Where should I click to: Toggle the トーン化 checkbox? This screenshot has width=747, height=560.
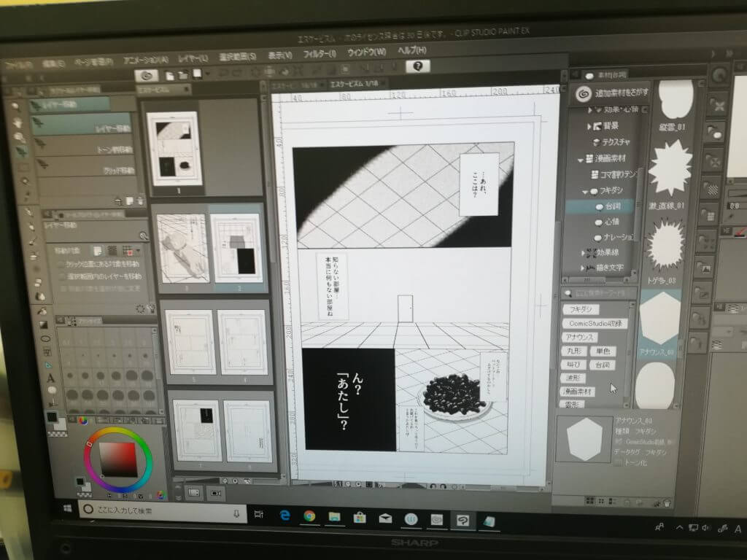coord(619,462)
